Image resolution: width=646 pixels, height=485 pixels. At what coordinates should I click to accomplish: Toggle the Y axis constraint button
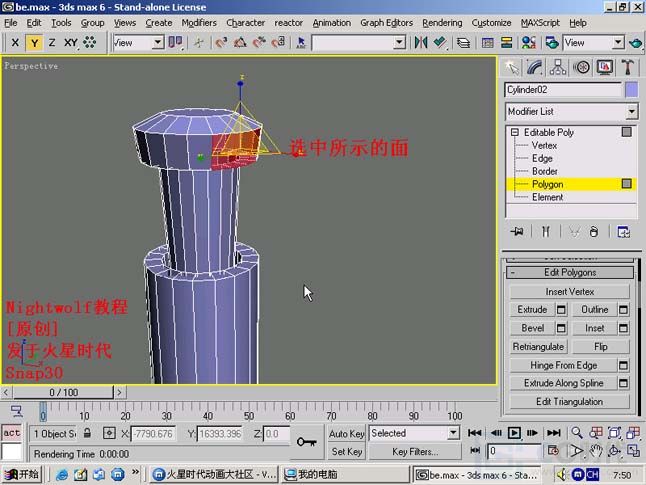[34, 42]
